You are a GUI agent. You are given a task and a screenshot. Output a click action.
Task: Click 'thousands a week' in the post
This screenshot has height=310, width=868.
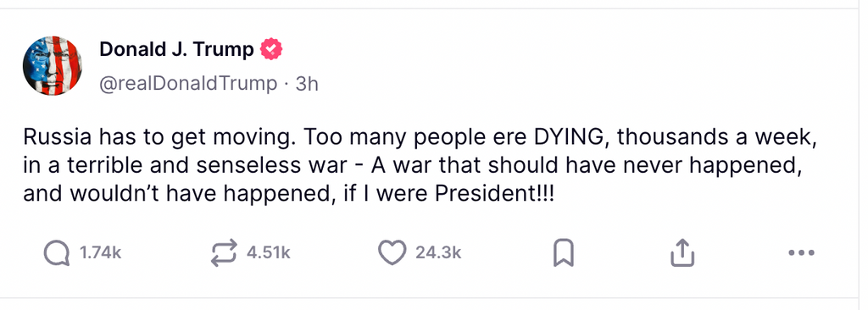(x=717, y=136)
